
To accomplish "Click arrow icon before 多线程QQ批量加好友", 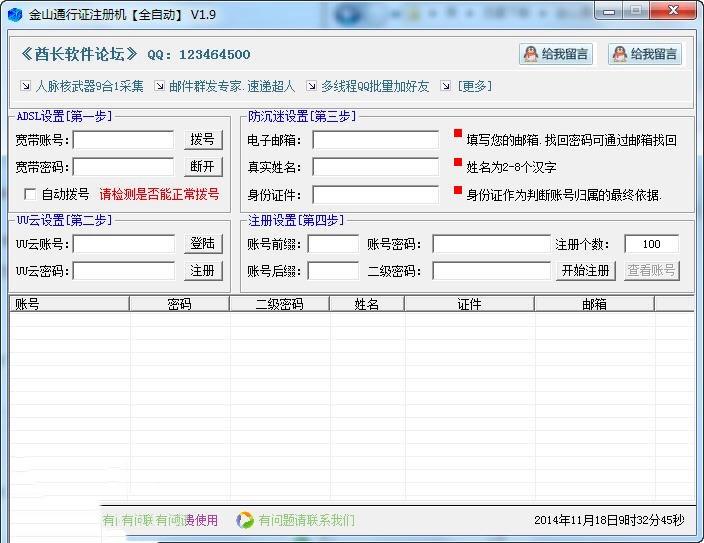I will [311, 85].
